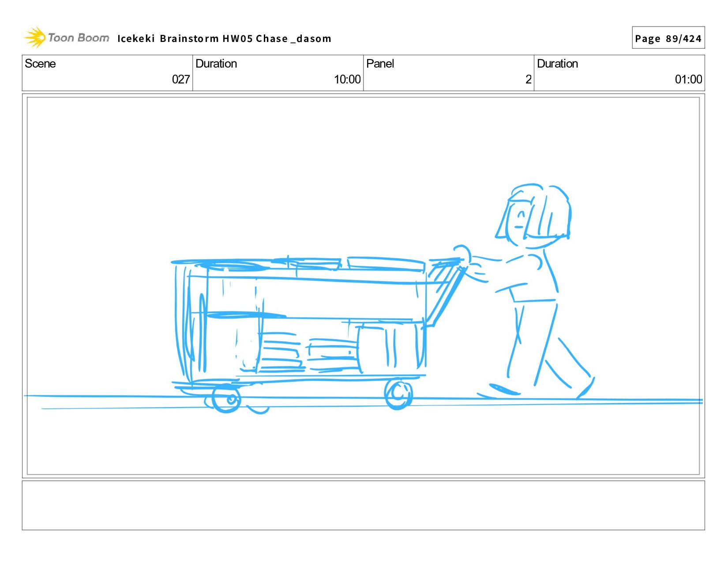Image resolution: width=728 pixels, height=563 pixels.
Task: Click the 'Panel' label
Action: (x=380, y=64)
